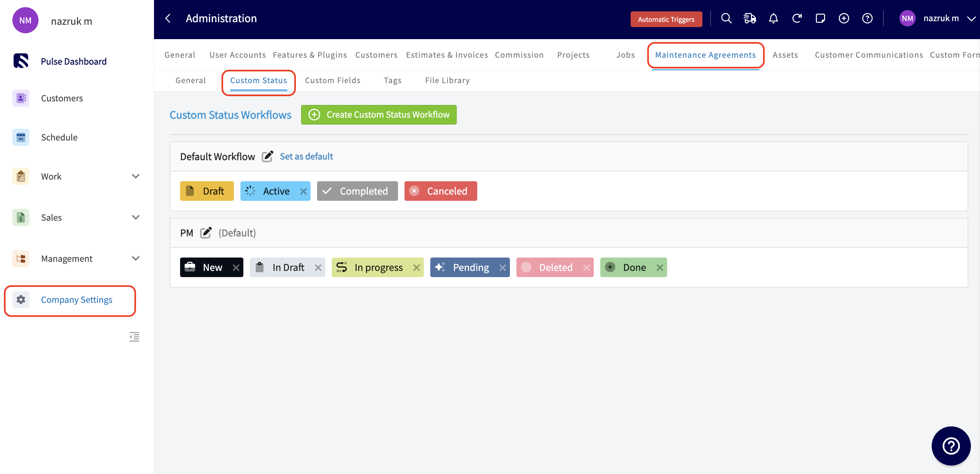Open Schedule in the sidebar
Screen dimensions: 980x474
pos(59,137)
